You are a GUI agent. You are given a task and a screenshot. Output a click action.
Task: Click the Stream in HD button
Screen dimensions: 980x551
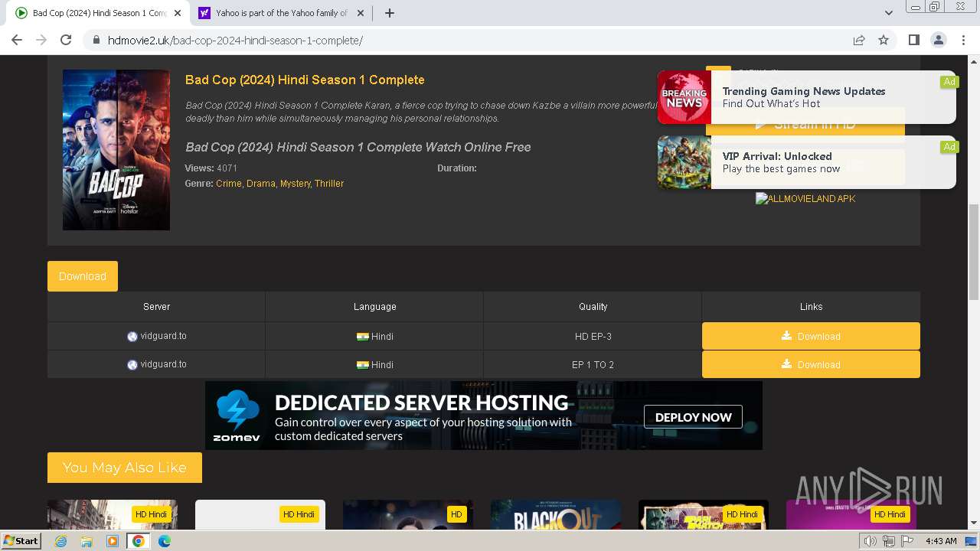(805, 124)
